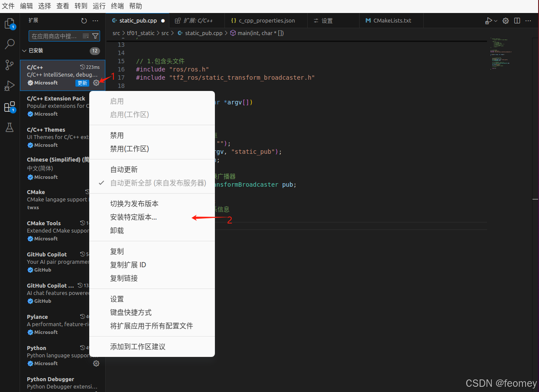The image size is (539, 392).
Task: Open the Testing flask icon in the sidebar
Action: pos(10,127)
